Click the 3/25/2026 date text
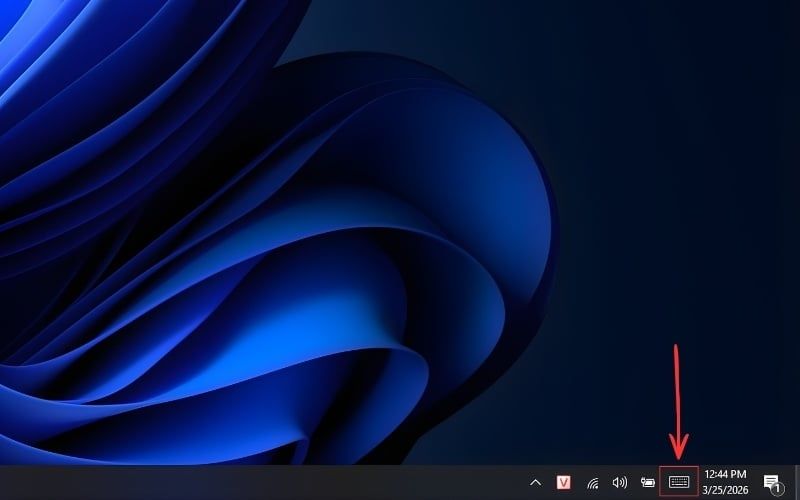The width and height of the screenshot is (800, 500). 724,490
